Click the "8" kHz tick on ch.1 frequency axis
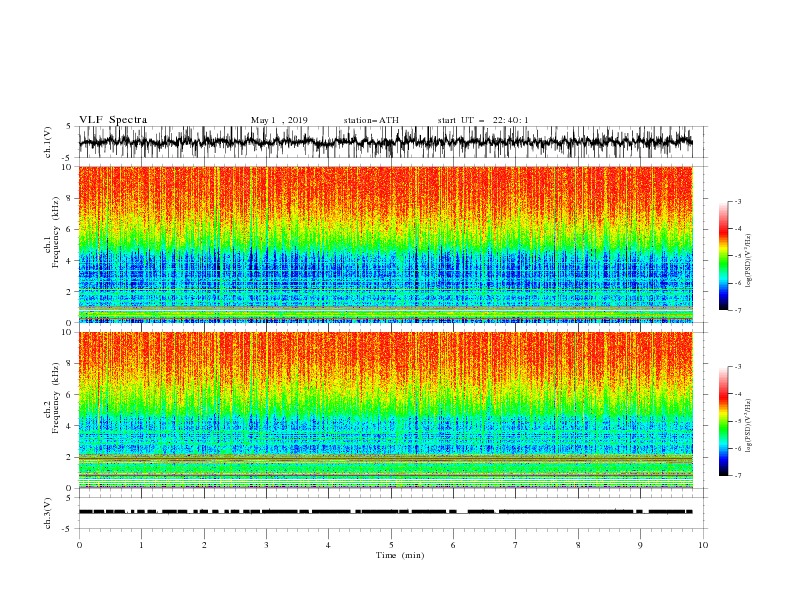 (x=69, y=198)
